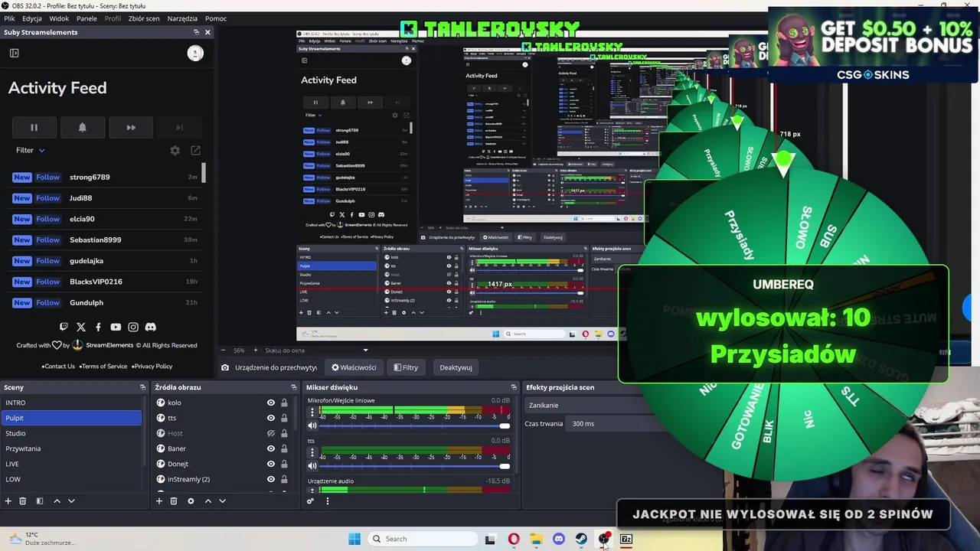
Task: Move the selected scene up
Action: [x=57, y=500]
